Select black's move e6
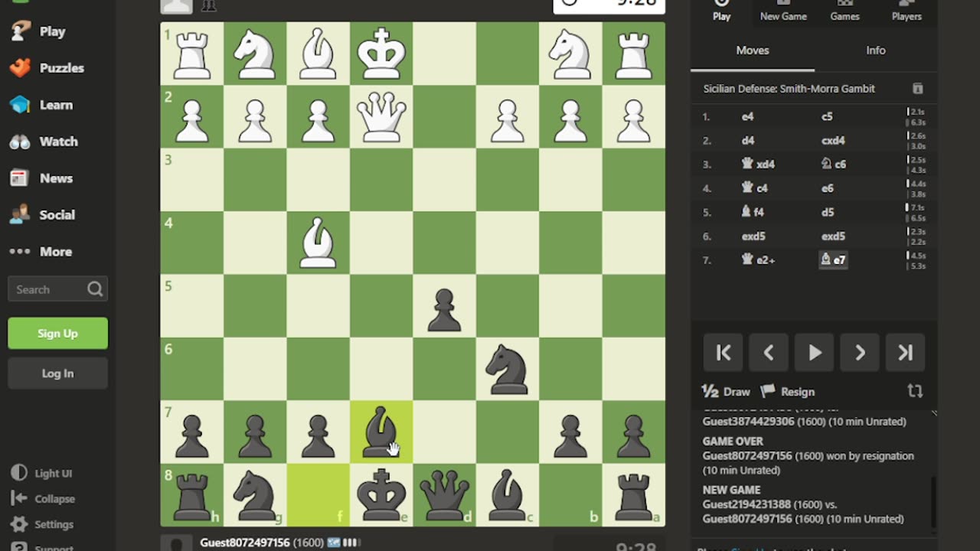980x551 pixels. [828, 188]
